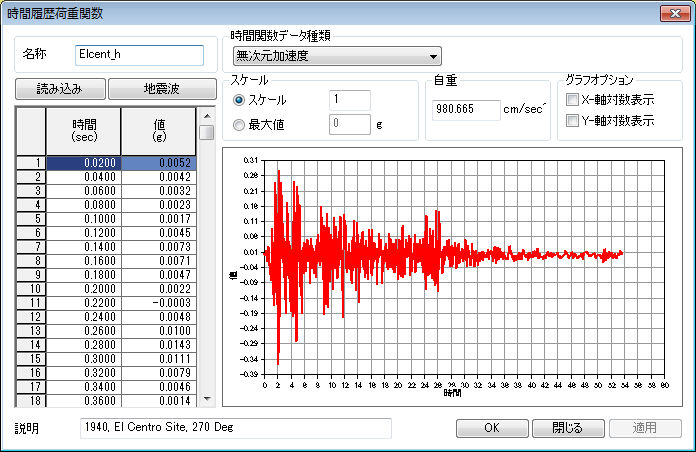Select value cell 0.0048
This screenshot has height=452, width=696.
pyautogui.click(x=159, y=317)
